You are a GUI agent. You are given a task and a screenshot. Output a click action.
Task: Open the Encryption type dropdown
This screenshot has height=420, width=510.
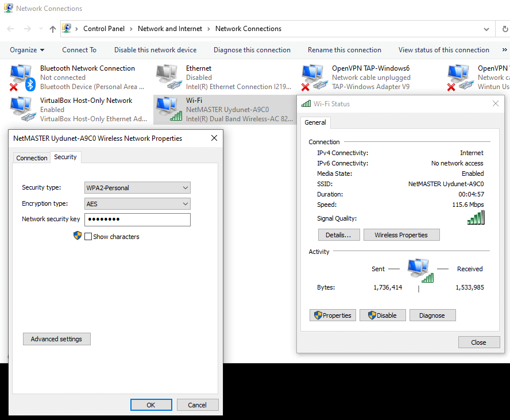tap(137, 203)
